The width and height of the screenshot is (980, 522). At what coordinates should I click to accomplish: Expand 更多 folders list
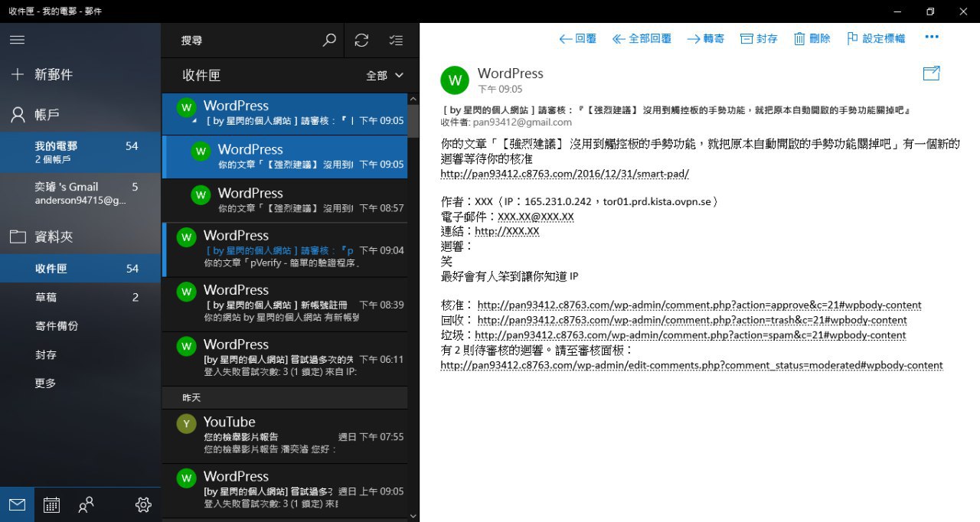tap(45, 383)
